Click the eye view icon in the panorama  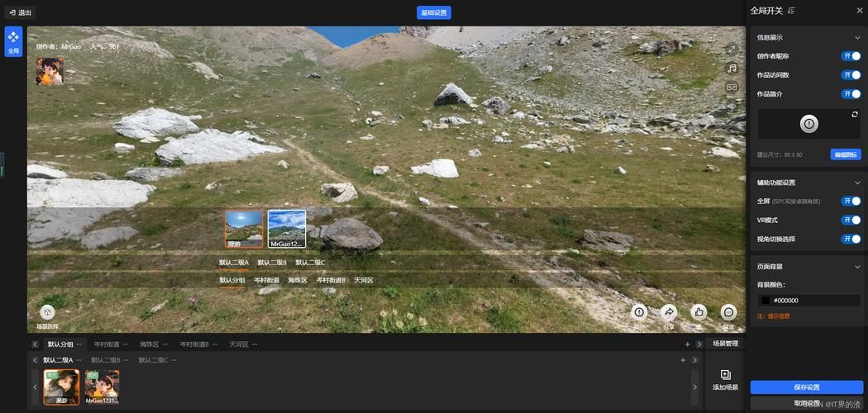pos(732,106)
